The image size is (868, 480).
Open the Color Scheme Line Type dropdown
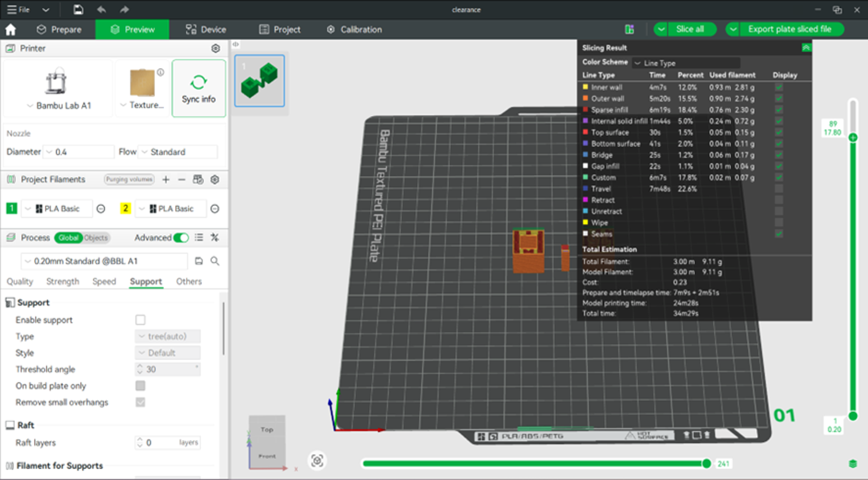[x=686, y=63]
